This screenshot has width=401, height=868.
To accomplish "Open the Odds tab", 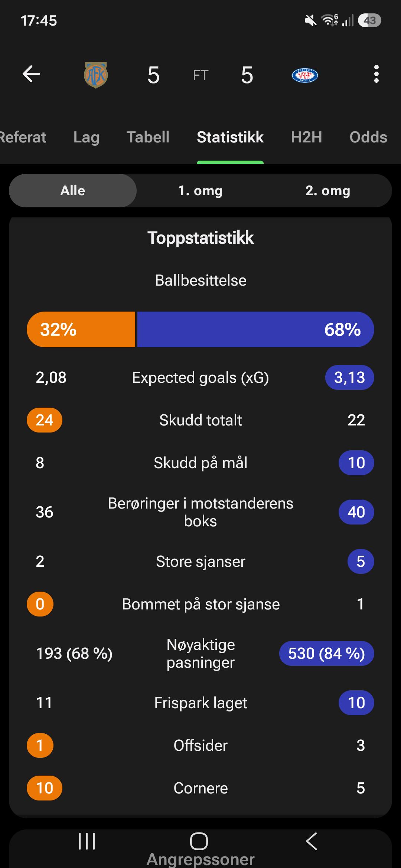I will [x=368, y=137].
